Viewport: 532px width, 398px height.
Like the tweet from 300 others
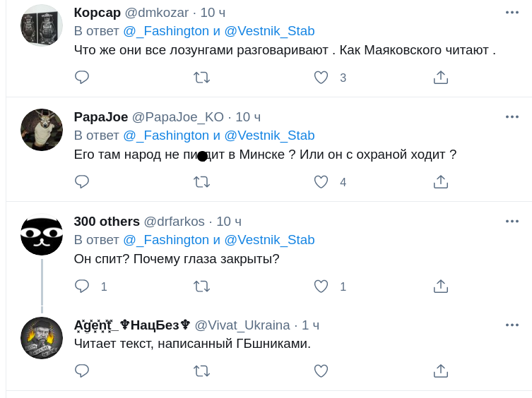(321, 287)
